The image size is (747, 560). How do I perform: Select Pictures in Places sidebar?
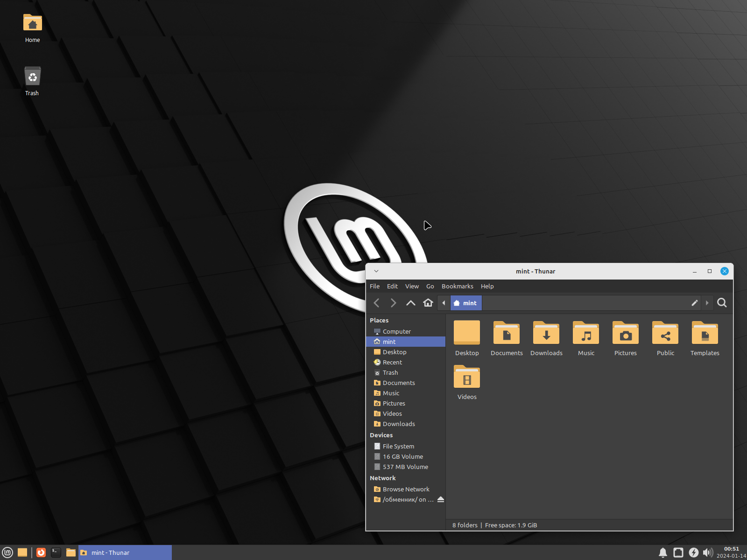tap(406, 403)
